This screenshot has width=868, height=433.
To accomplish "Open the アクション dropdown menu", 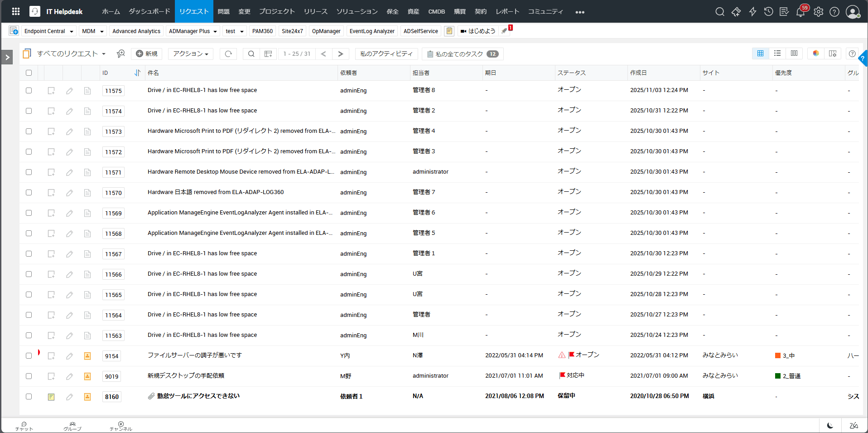I will coord(190,54).
